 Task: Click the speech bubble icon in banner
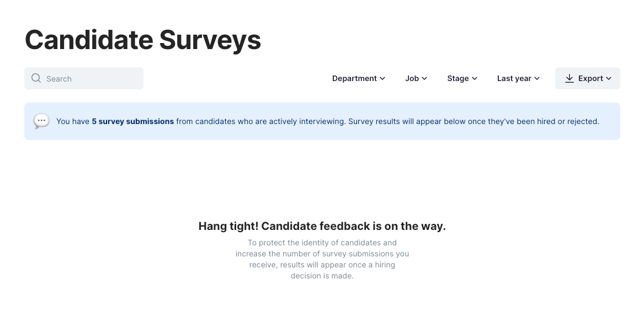[x=41, y=121]
